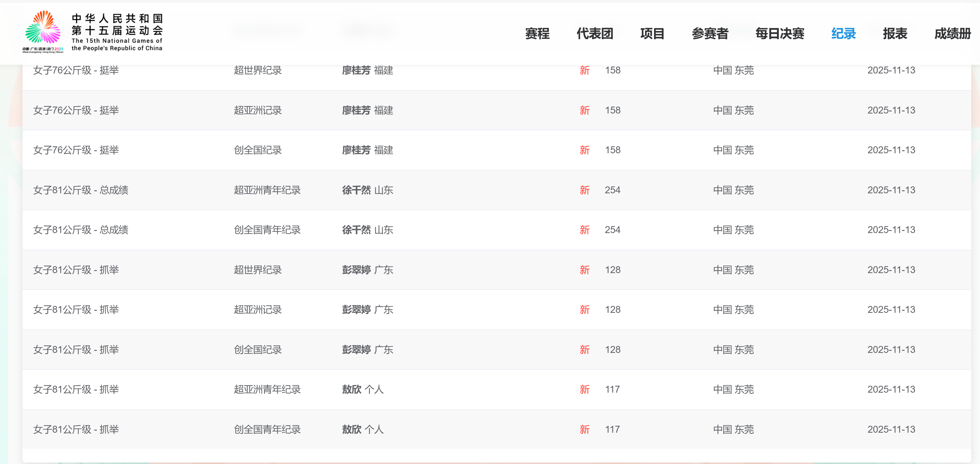This screenshot has height=464, width=980.
Task: Open the 参赛者 participants menu
Action: [x=710, y=34]
